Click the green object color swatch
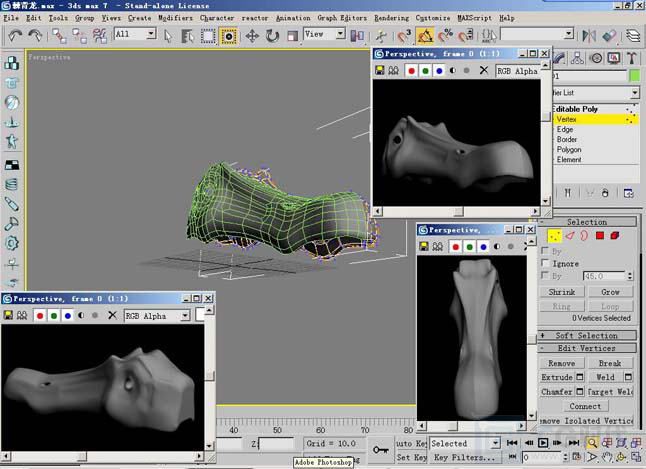Image resolution: width=646 pixels, height=469 pixels. (635, 76)
